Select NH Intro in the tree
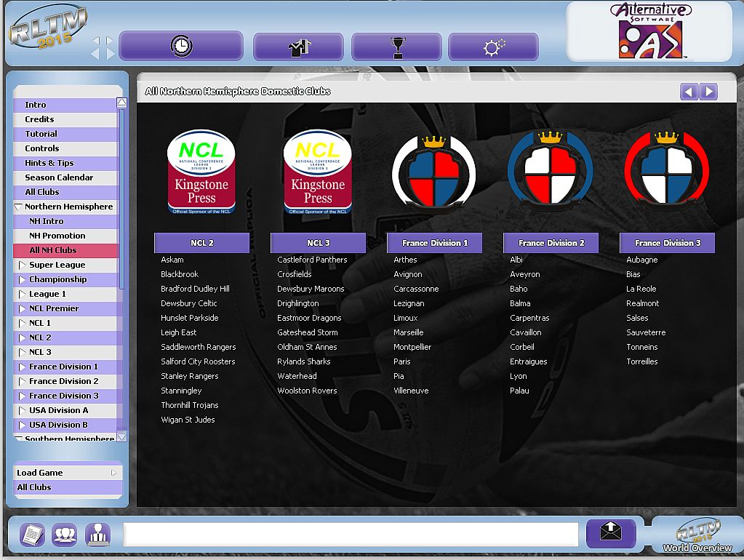 coord(65,221)
